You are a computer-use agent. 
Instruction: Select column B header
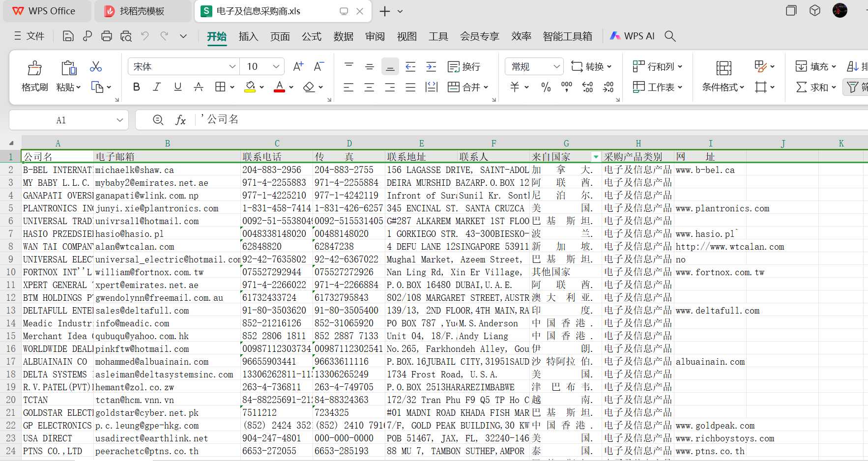[167, 144]
